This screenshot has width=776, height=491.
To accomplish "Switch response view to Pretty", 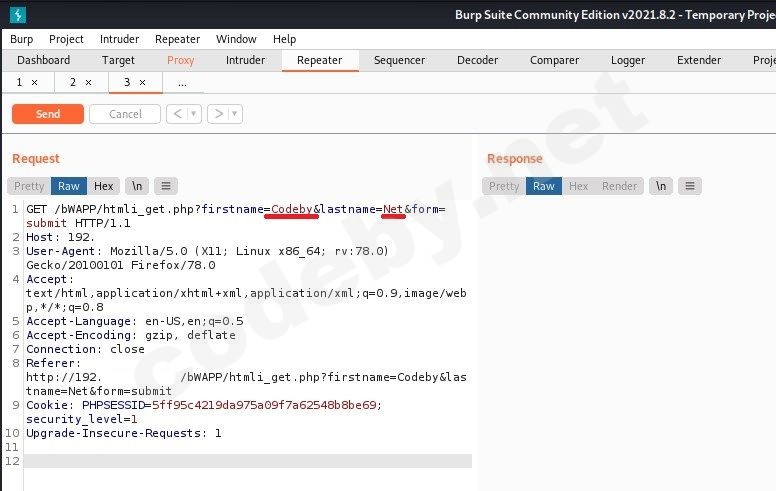I will coord(504,186).
